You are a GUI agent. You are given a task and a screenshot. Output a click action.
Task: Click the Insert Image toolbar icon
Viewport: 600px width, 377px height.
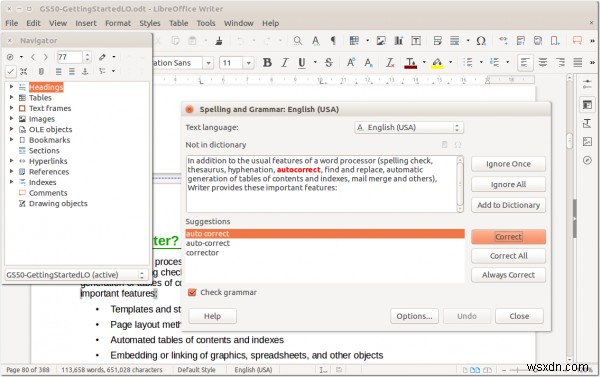click(x=381, y=41)
